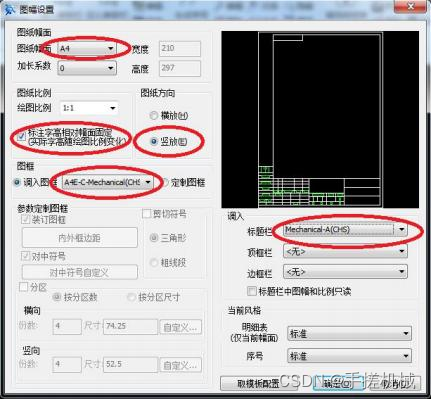This screenshot has width=431, height=399.
Task: Toggle the 装订图框 checkbox
Action: click(x=25, y=219)
